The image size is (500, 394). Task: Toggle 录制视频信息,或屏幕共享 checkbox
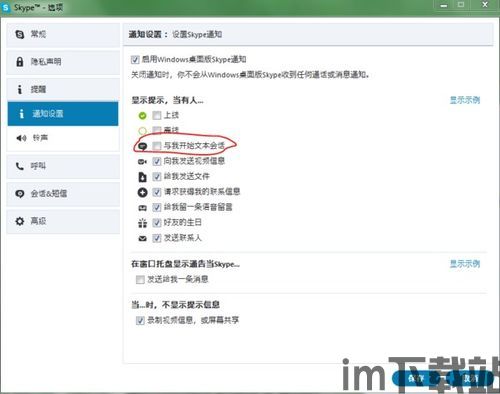(140, 320)
